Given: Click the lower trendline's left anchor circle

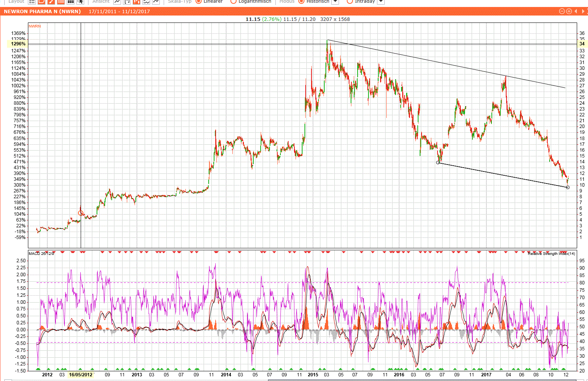Looking at the screenshot, I should pyautogui.click(x=438, y=163).
